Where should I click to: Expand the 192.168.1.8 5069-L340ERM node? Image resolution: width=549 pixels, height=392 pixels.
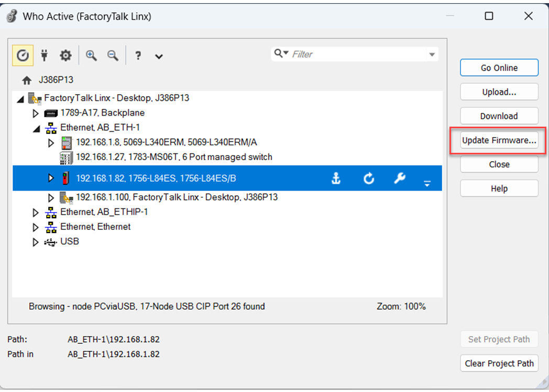point(51,143)
